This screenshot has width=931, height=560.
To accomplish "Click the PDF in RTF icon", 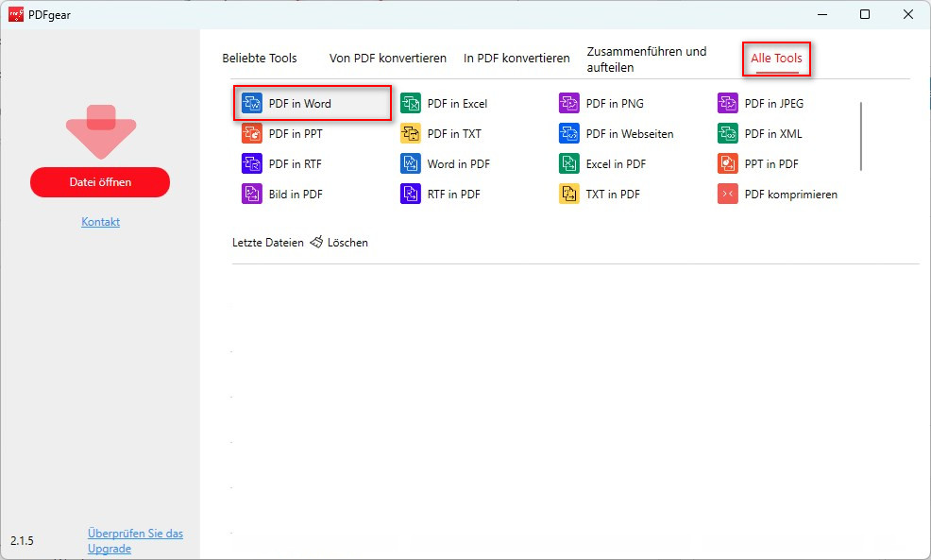I will [252, 164].
